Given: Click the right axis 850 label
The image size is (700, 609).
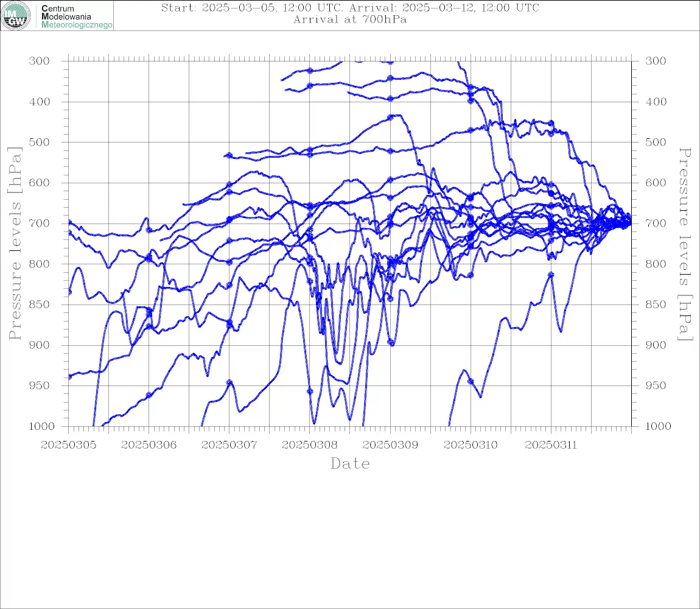Looking at the screenshot, I should (656, 304).
